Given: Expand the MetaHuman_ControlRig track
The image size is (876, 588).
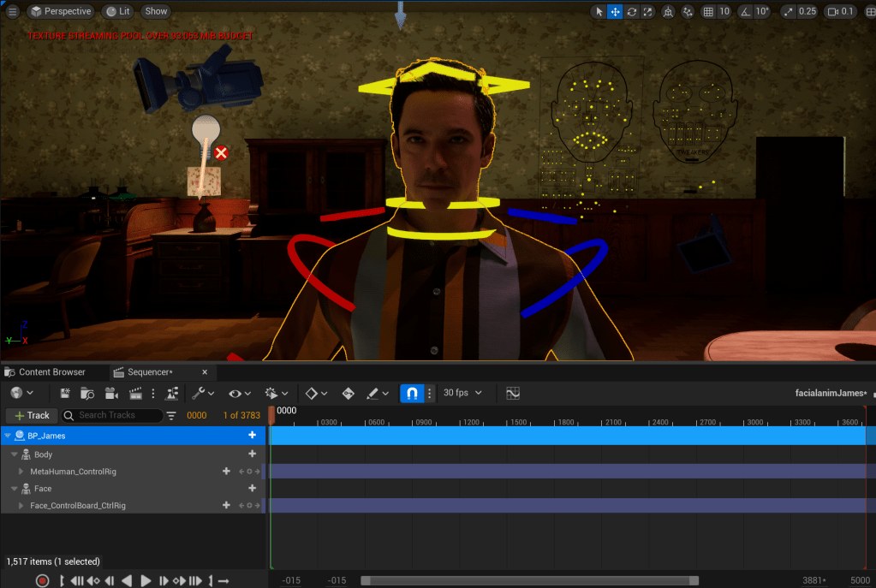Looking at the screenshot, I should point(21,472).
